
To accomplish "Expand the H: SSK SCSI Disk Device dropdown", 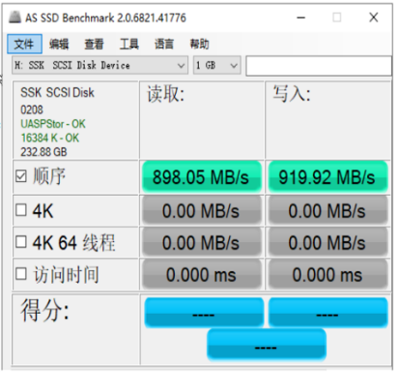I will pyautogui.click(x=99, y=65).
